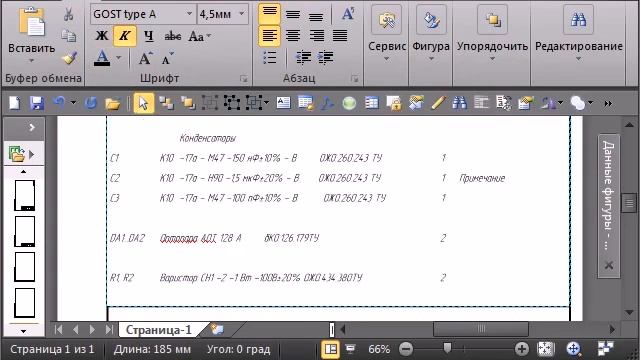Image resolution: width=640 pixels, height=360 pixels.
Task: Open the Aa change case dropdown
Action: (x=200, y=36)
